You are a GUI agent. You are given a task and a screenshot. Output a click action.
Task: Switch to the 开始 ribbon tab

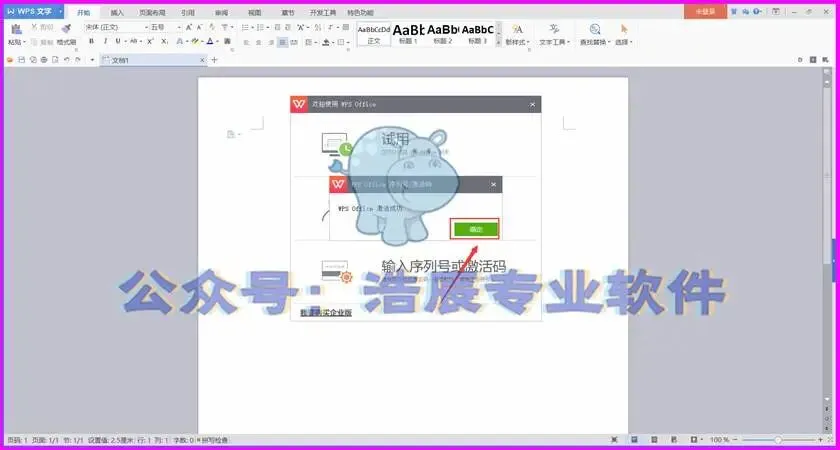(84, 12)
